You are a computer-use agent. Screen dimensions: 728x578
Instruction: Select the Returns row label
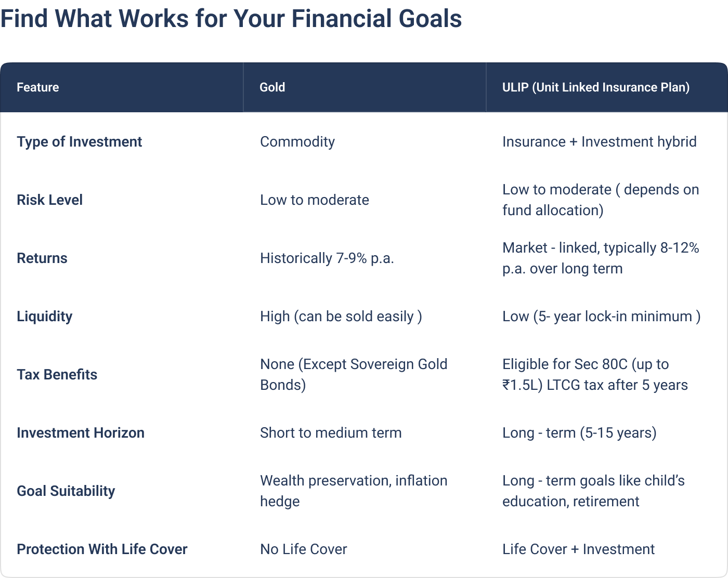pos(42,258)
